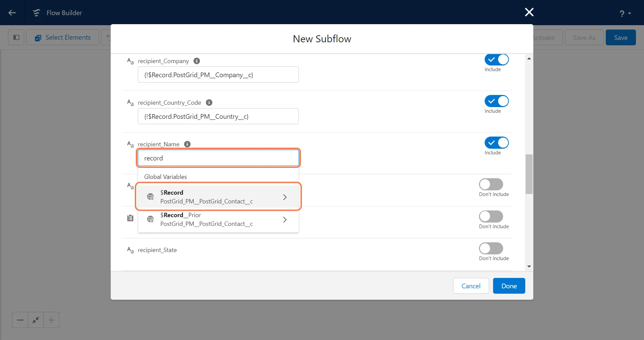Click info icon next to recipient_Company
The width and height of the screenshot is (644, 340).
[x=197, y=61]
